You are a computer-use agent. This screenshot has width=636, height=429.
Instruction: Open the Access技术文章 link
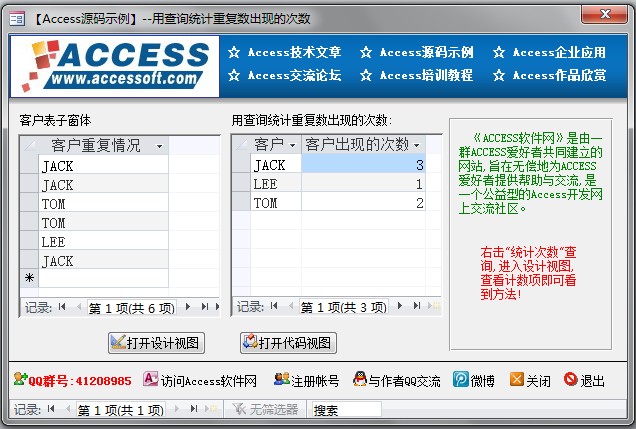pos(294,52)
